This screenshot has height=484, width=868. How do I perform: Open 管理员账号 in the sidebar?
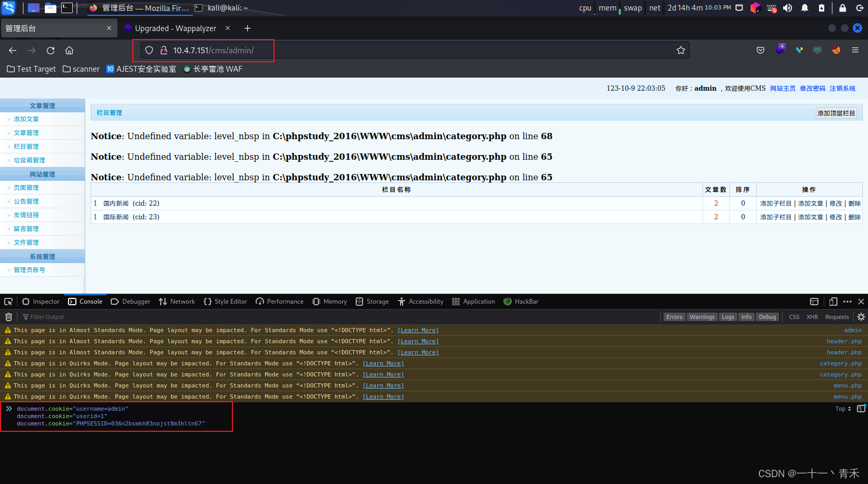click(30, 270)
